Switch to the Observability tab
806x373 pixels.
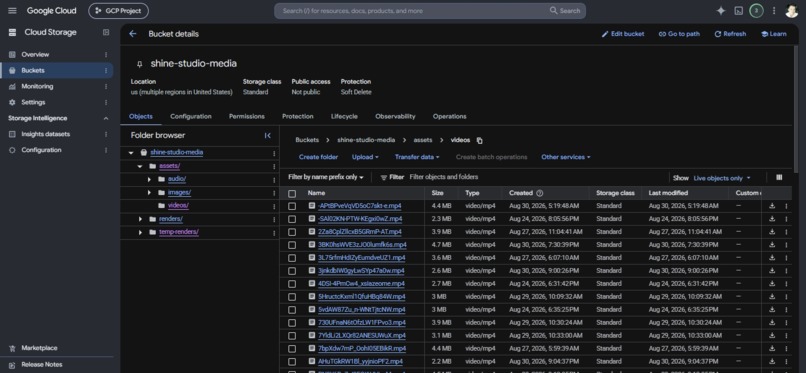click(395, 117)
